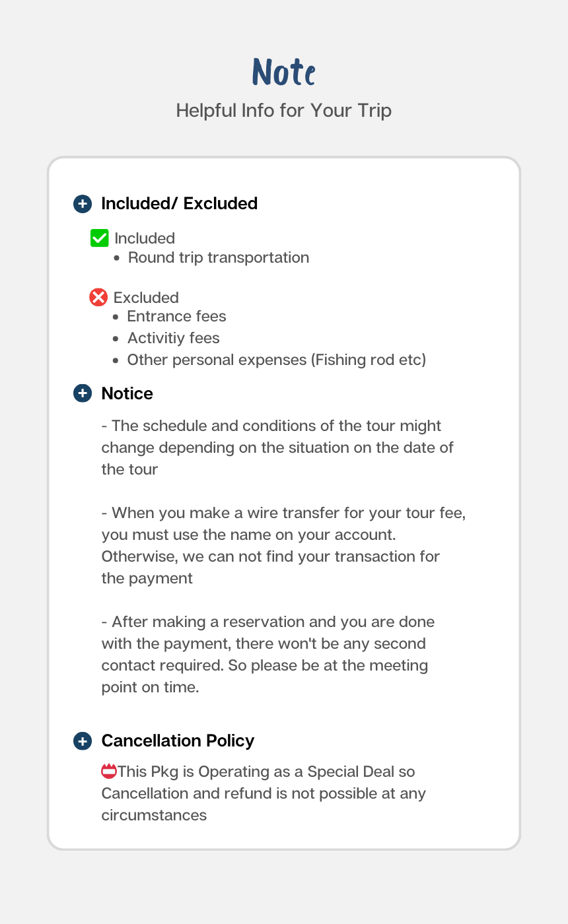Click the red calendar no-entry icon
568x924 pixels.
coord(109,771)
